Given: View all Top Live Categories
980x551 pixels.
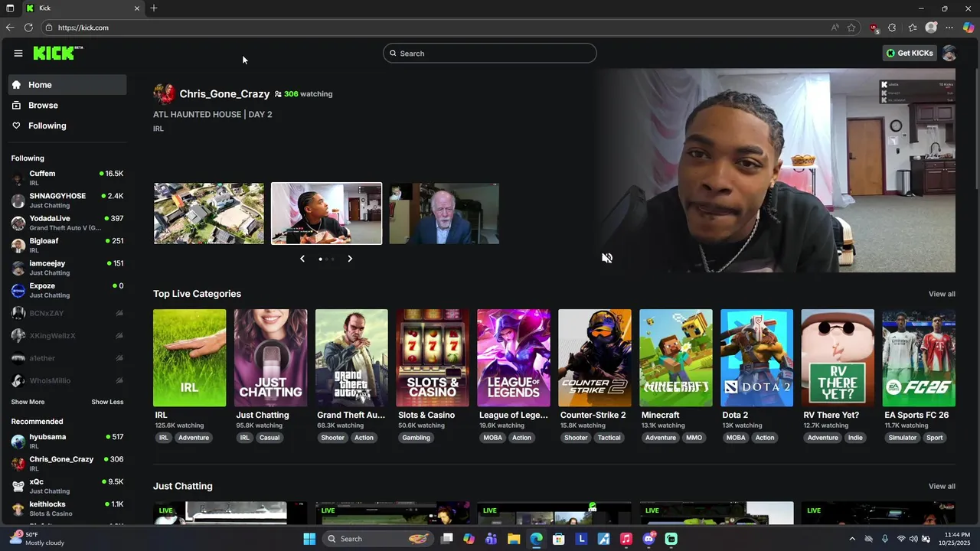Looking at the screenshot, I should [942, 294].
